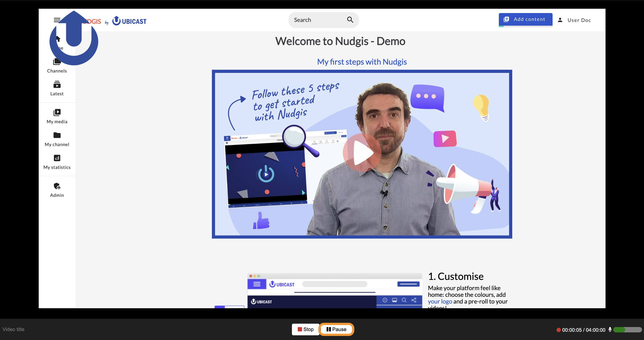Go to My media
The width and height of the screenshot is (644, 340).
pyautogui.click(x=57, y=117)
